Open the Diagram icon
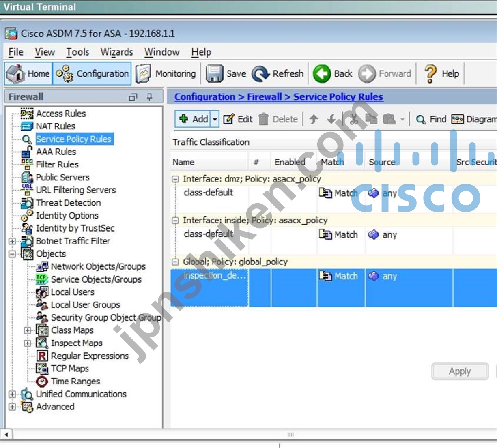The height and width of the screenshot is (448, 497). [x=458, y=119]
